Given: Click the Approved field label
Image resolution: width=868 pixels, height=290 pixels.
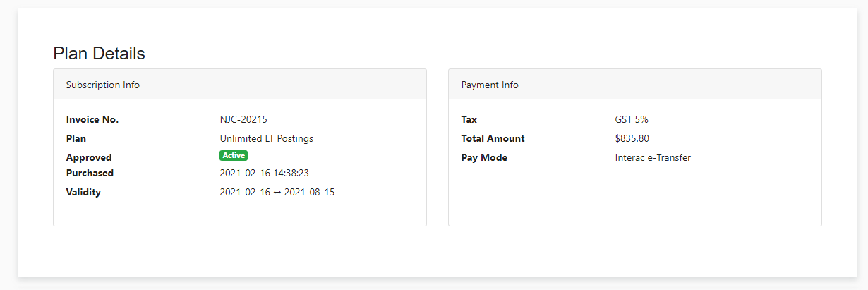Looking at the screenshot, I should point(89,157).
